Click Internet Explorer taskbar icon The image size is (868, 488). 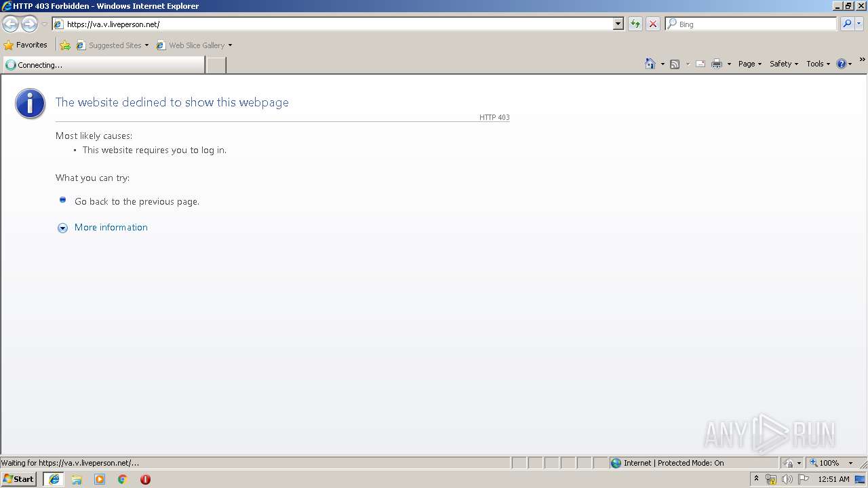point(54,479)
